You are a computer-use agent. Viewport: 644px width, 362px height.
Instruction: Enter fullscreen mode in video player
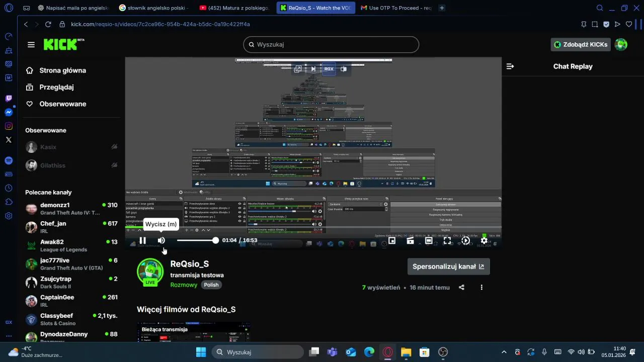click(447, 241)
